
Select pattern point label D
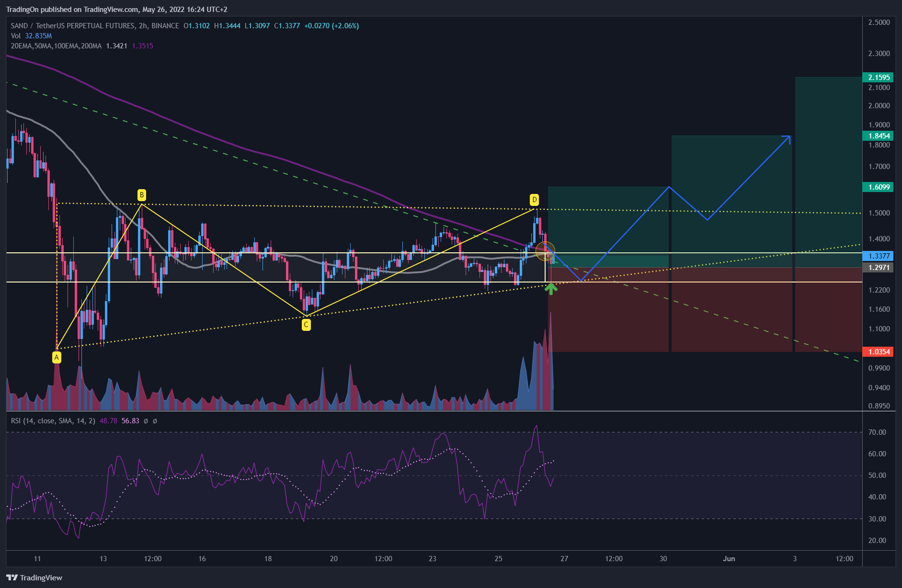click(534, 200)
